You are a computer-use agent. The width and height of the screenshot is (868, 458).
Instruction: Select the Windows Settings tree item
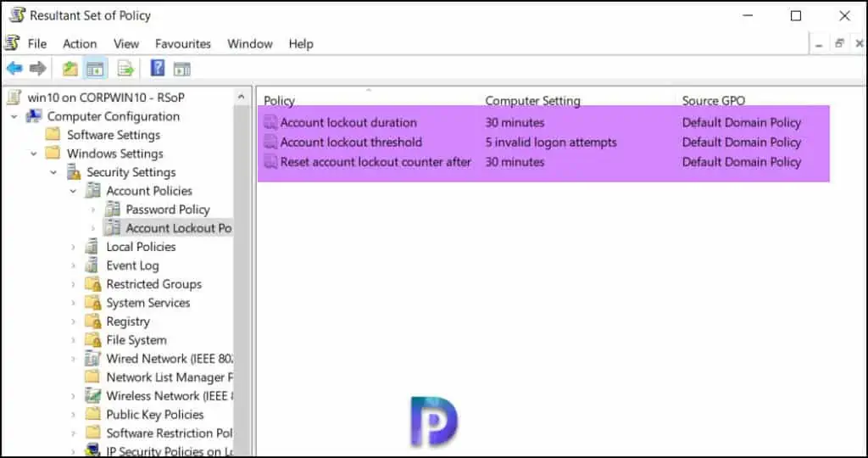[115, 154]
